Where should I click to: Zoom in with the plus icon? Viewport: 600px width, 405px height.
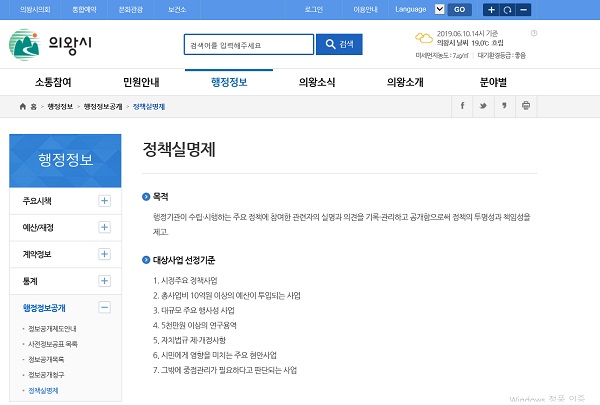coord(491,9)
